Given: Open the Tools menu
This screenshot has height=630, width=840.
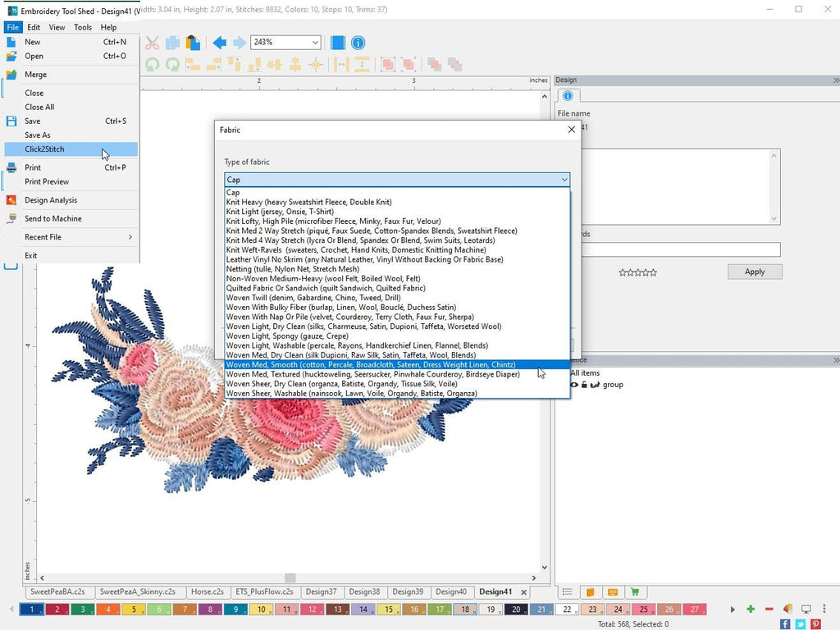Looking at the screenshot, I should click(83, 27).
